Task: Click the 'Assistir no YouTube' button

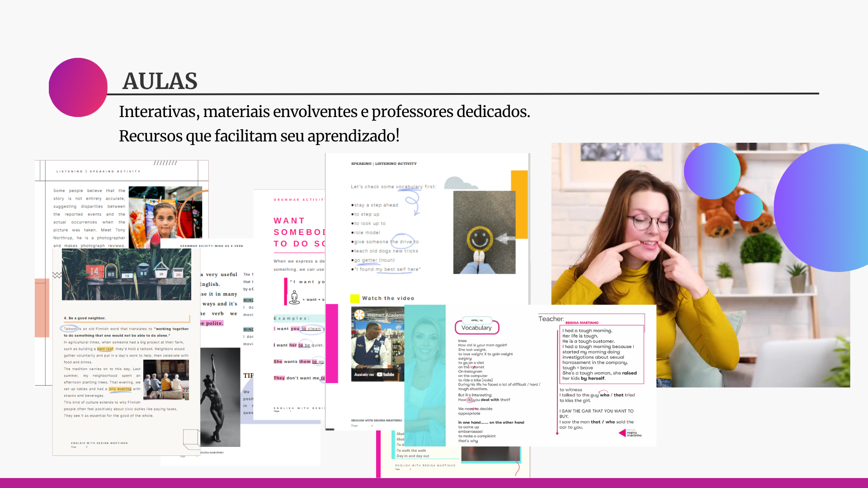Action: point(374,375)
